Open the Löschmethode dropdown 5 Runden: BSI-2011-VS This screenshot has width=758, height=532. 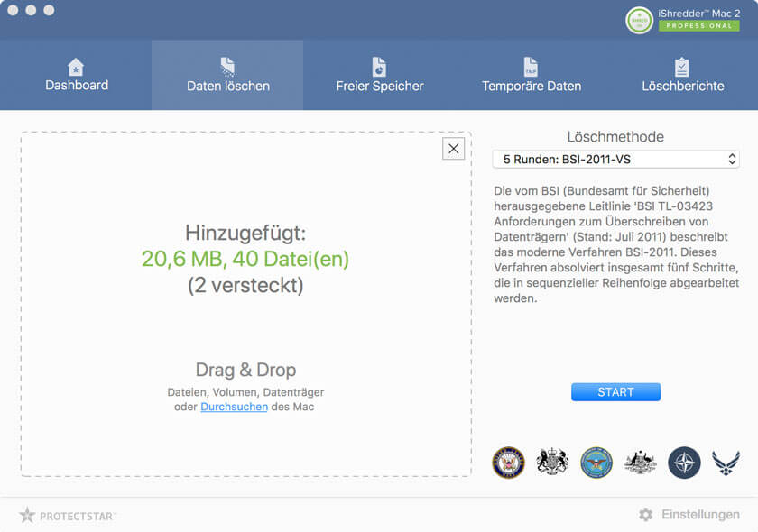pyautogui.click(x=615, y=159)
